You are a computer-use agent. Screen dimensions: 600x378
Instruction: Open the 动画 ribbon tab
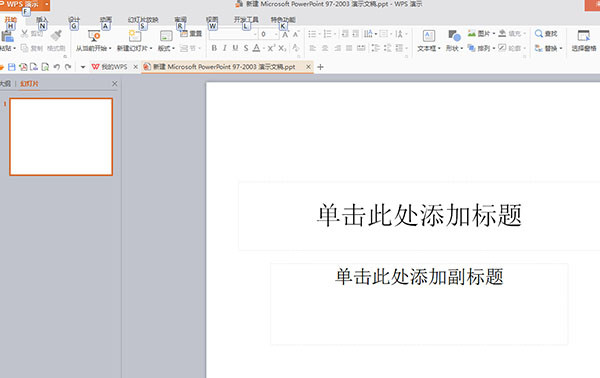pos(106,20)
